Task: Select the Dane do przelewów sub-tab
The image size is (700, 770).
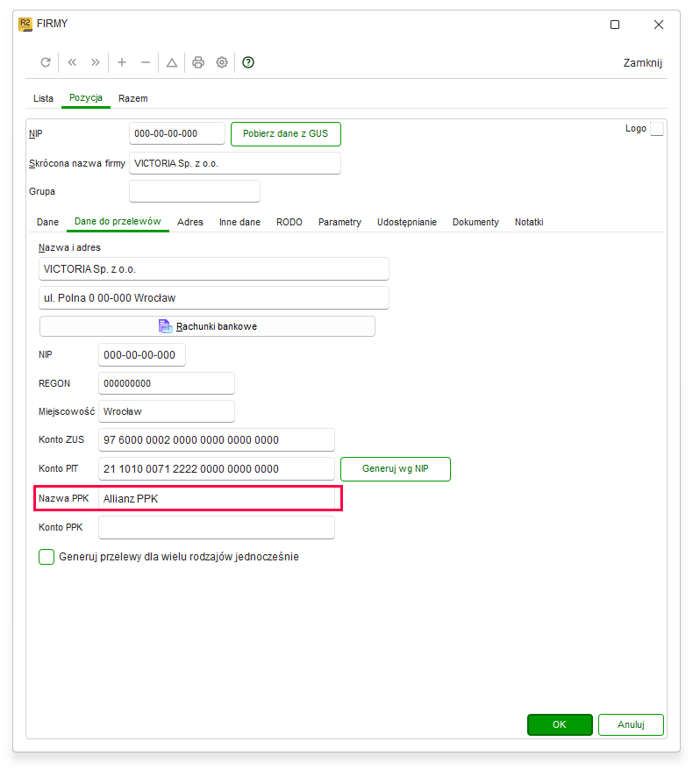Action: (x=118, y=222)
